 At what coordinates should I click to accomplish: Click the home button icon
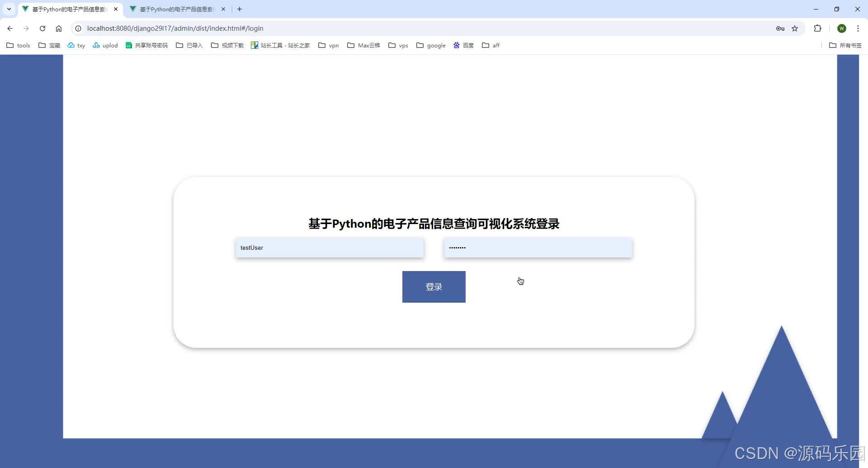pyautogui.click(x=59, y=28)
